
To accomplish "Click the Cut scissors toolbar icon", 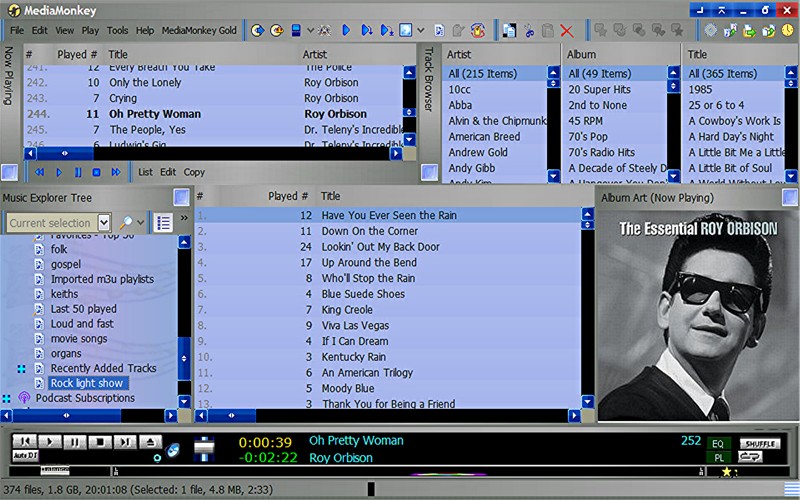I will coord(529,31).
